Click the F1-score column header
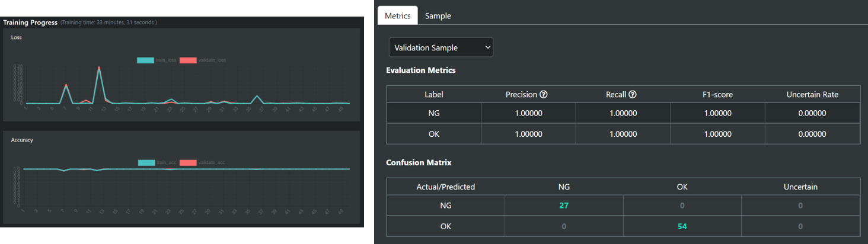Screen dimensions: 868x244 click(717, 95)
